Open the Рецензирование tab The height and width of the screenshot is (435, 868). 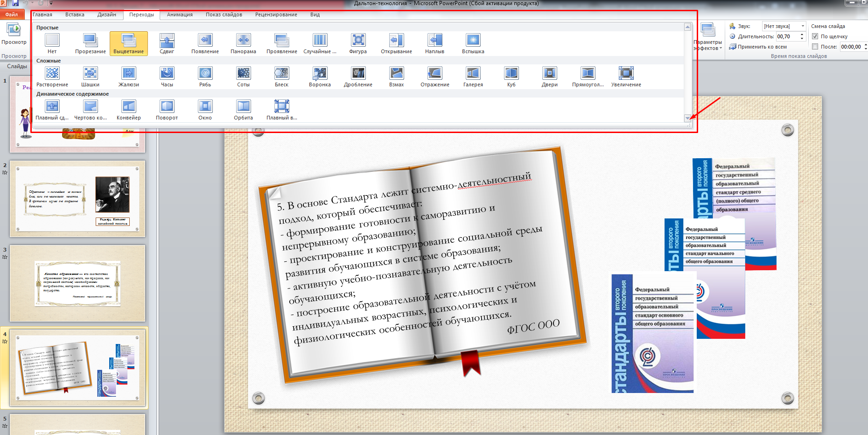(276, 14)
